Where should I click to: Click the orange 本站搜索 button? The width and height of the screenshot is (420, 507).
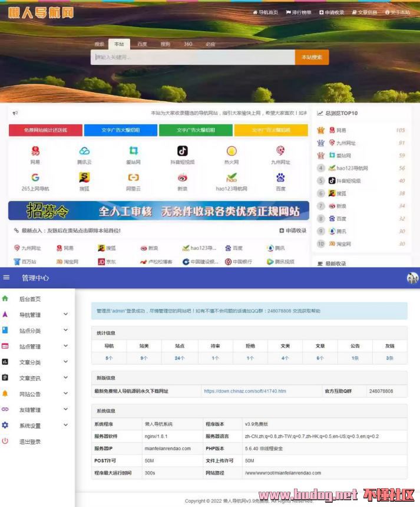pos(312,57)
